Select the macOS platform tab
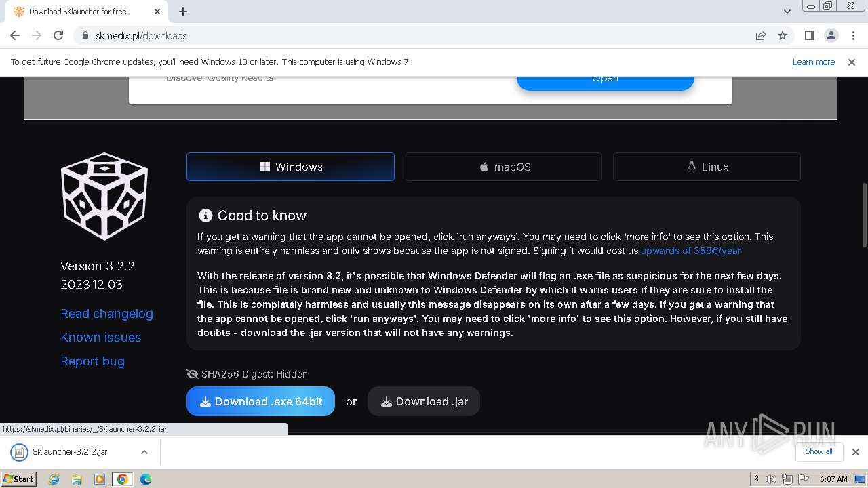This screenshot has width=868, height=488. click(504, 167)
